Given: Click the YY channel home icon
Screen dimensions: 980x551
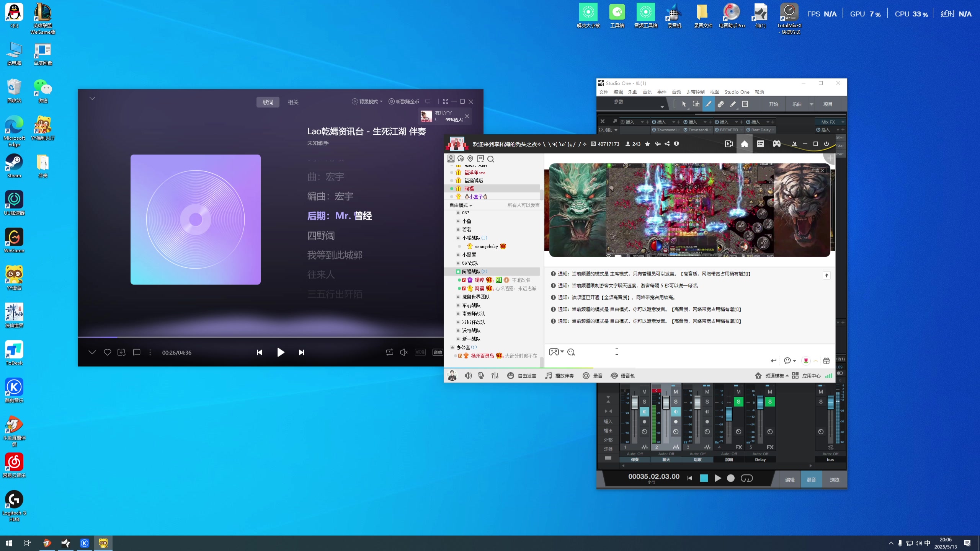Looking at the screenshot, I should (744, 144).
